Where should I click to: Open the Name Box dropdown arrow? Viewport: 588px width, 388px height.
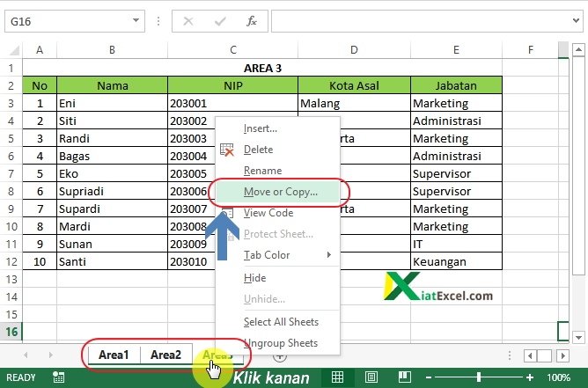point(136,20)
